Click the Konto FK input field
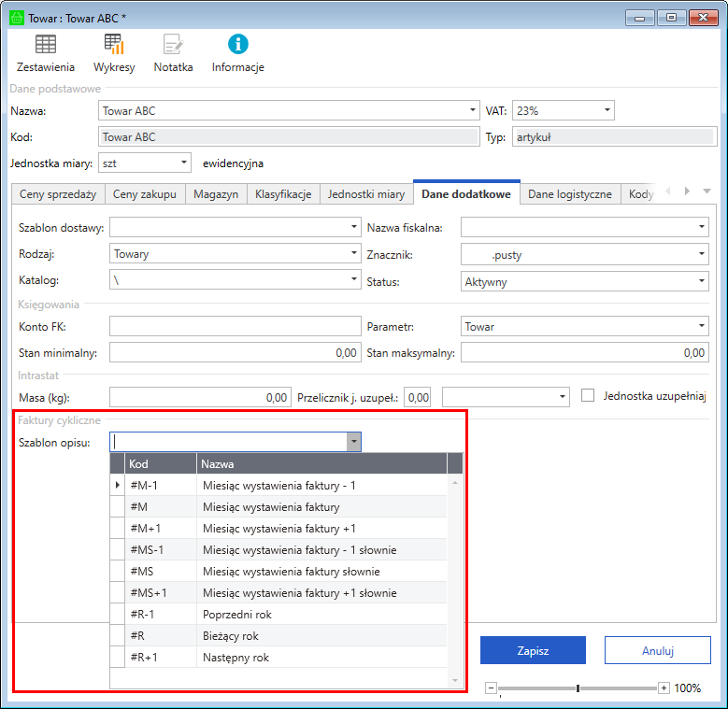728x709 pixels. [x=235, y=326]
